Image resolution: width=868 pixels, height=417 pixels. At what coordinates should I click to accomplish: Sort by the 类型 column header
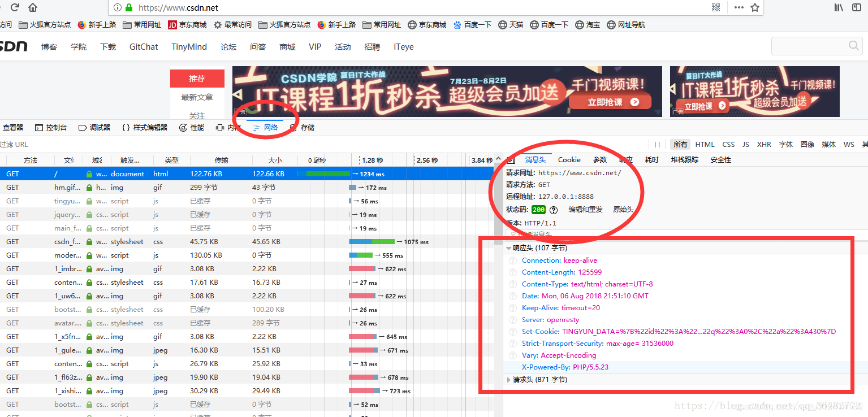[171, 160]
